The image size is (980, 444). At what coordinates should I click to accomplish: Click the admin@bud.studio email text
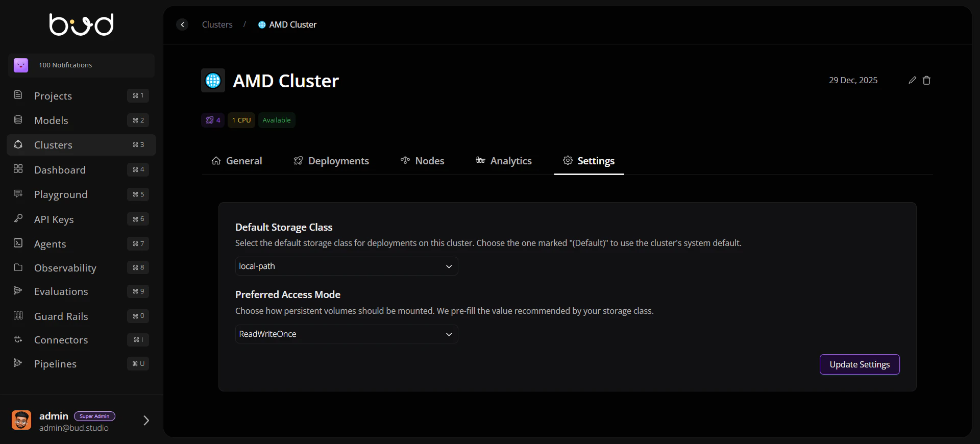74,428
